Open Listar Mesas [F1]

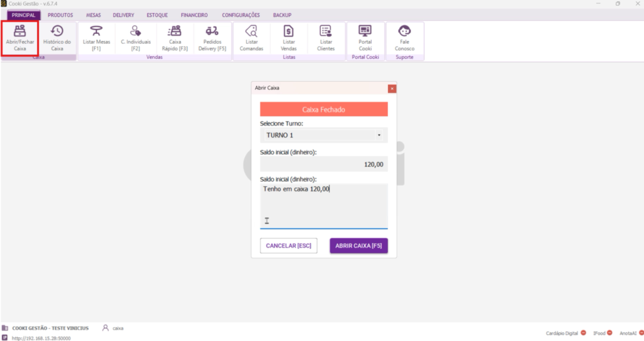pos(96,38)
